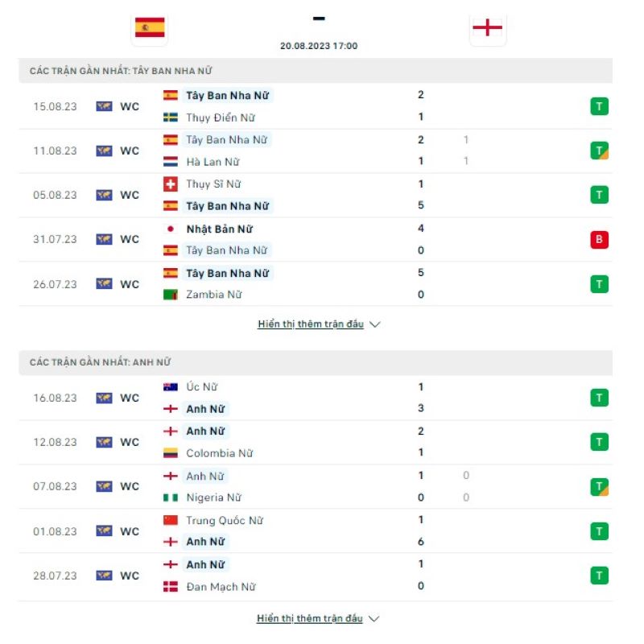644x644 pixels.
Task: Expand more Spain matches with chevron arrow
Action: click(x=374, y=324)
